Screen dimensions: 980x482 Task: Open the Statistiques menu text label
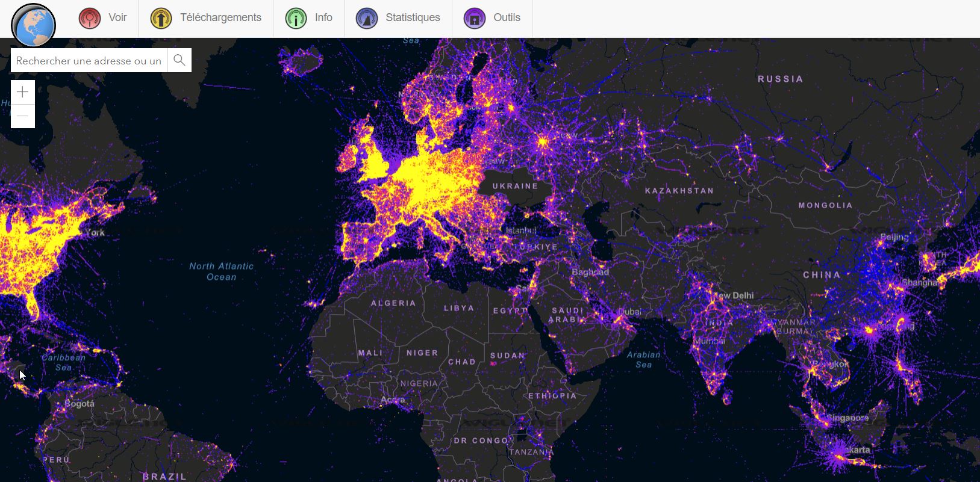(413, 17)
